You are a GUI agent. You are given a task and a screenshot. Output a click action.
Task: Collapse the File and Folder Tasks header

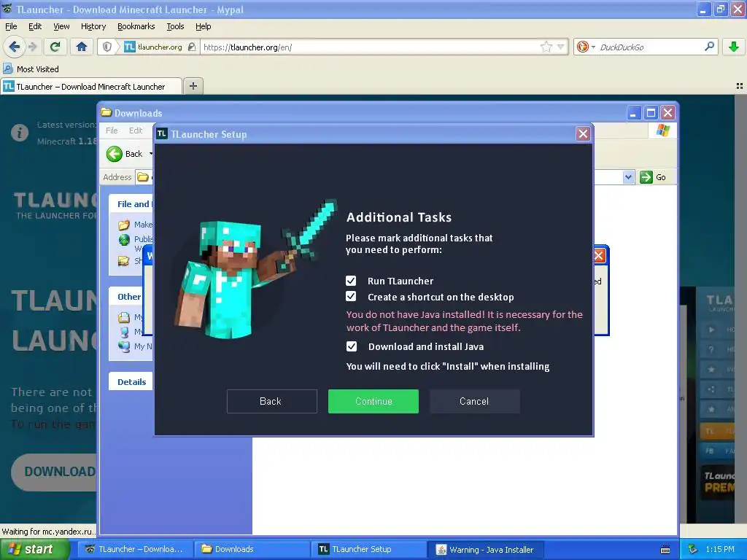pyautogui.click(x=133, y=204)
